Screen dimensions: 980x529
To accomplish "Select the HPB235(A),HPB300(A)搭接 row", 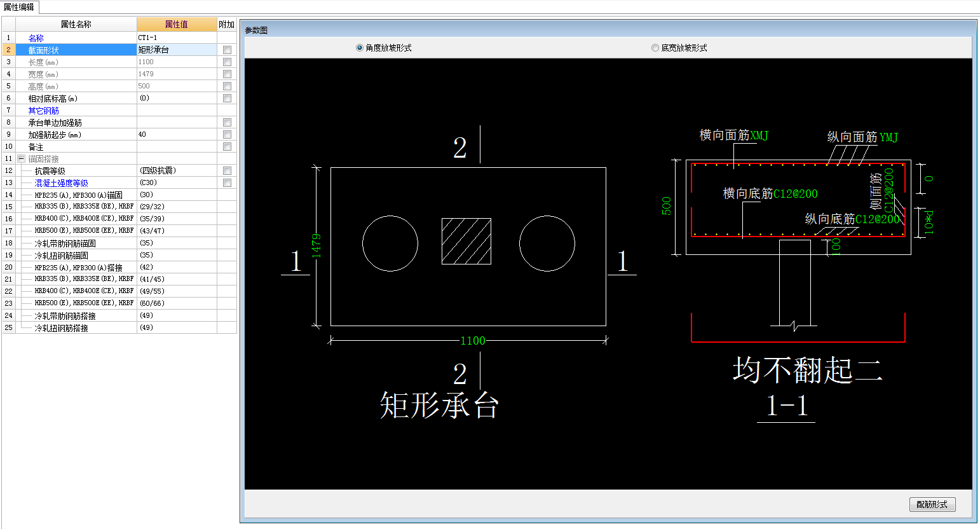I will click(78, 268).
